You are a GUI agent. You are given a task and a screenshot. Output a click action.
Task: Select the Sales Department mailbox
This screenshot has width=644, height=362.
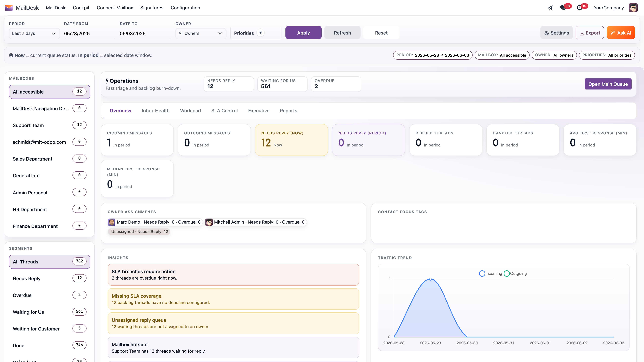click(49, 159)
